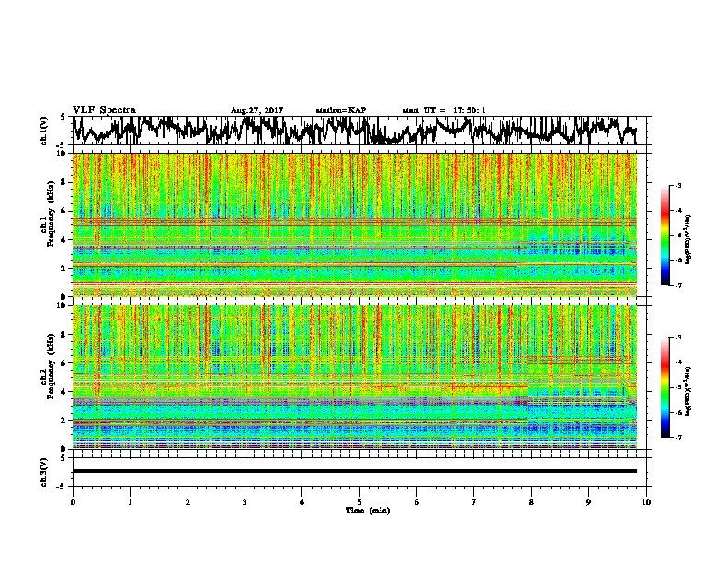Click the ch.2 color scale bar
The image size is (728, 563).
pos(665,387)
